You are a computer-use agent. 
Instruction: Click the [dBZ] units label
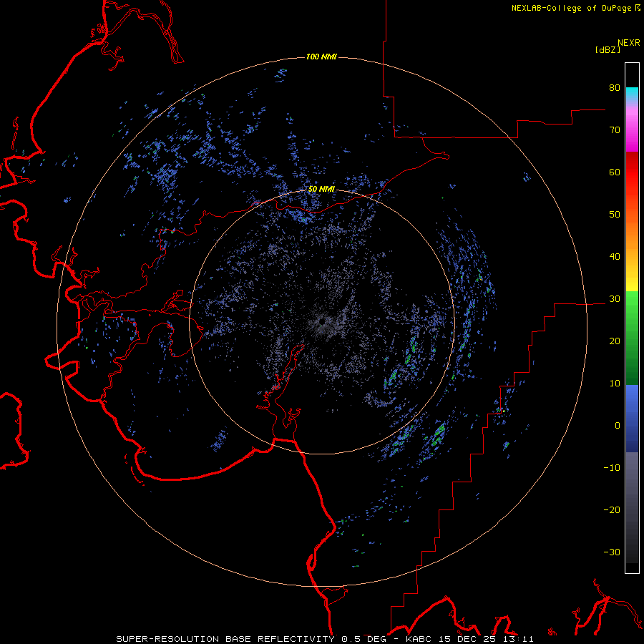608,50
